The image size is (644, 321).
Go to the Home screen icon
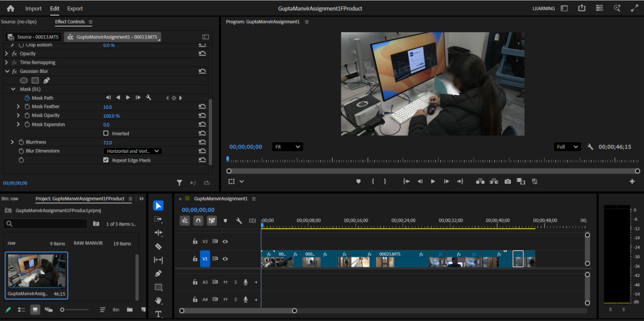10,9
